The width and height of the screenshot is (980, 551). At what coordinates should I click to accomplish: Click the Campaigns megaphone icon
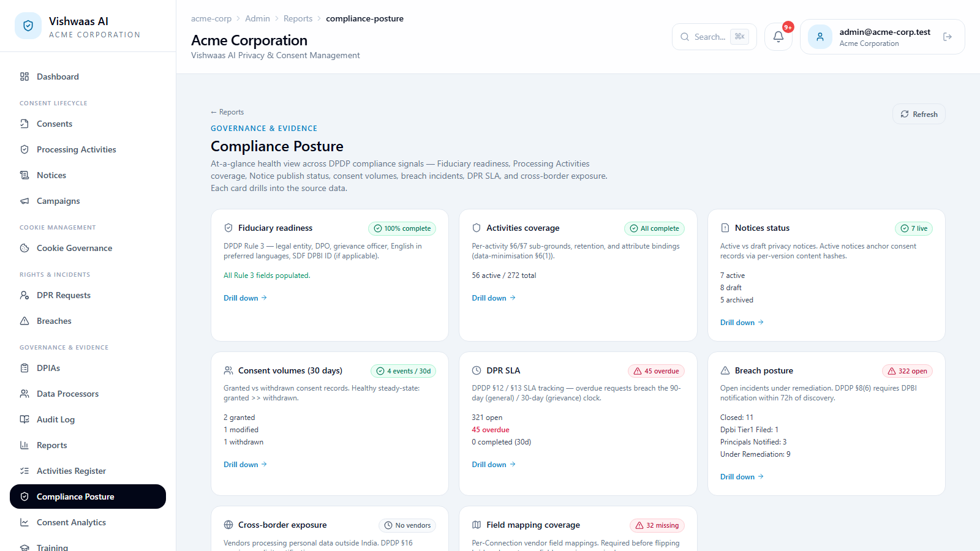tap(24, 201)
